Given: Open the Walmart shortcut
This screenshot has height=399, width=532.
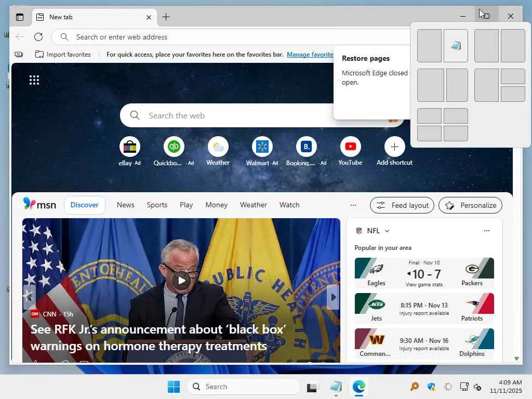Looking at the screenshot, I should 262,151.
